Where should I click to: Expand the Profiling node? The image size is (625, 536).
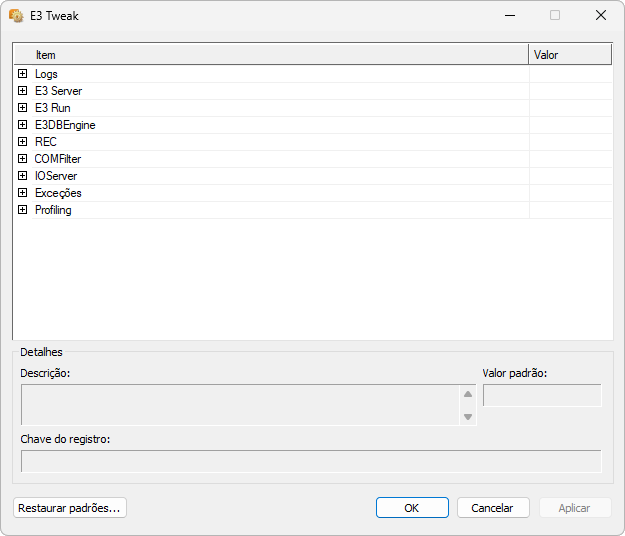22,210
